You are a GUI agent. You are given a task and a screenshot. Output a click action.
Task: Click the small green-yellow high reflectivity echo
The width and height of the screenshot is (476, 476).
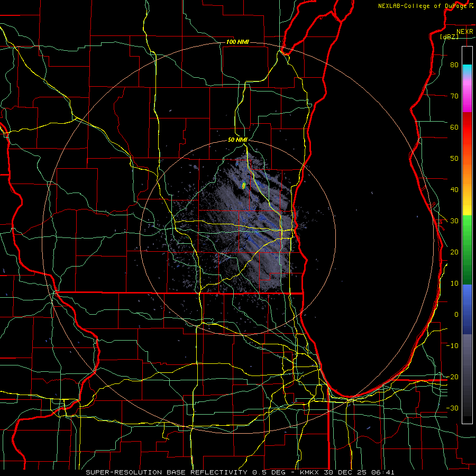pyautogui.click(x=243, y=185)
